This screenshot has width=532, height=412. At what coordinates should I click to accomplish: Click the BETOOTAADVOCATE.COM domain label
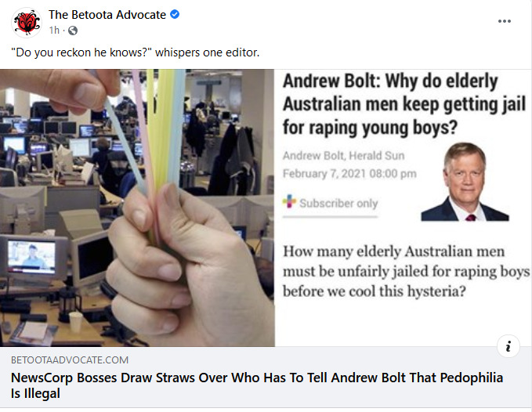pos(70,360)
